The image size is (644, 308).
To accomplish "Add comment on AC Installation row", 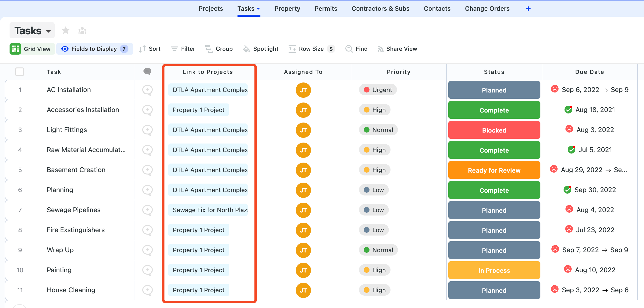I will [147, 90].
